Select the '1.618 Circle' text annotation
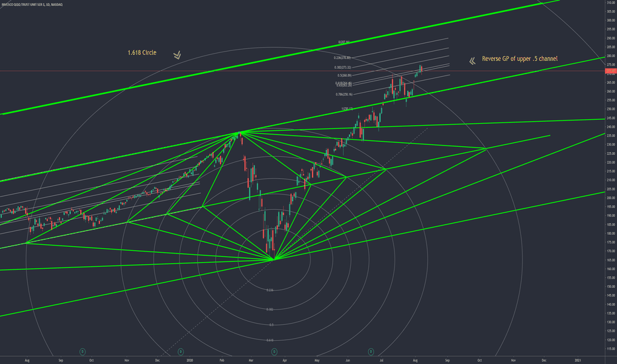The height and width of the screenshot is (364, 617). pyautogui.click(x=142, y=52)
